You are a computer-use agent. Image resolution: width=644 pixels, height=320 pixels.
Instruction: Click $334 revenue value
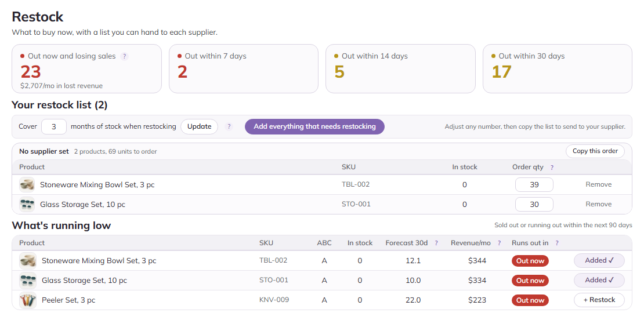pos(477,281)
